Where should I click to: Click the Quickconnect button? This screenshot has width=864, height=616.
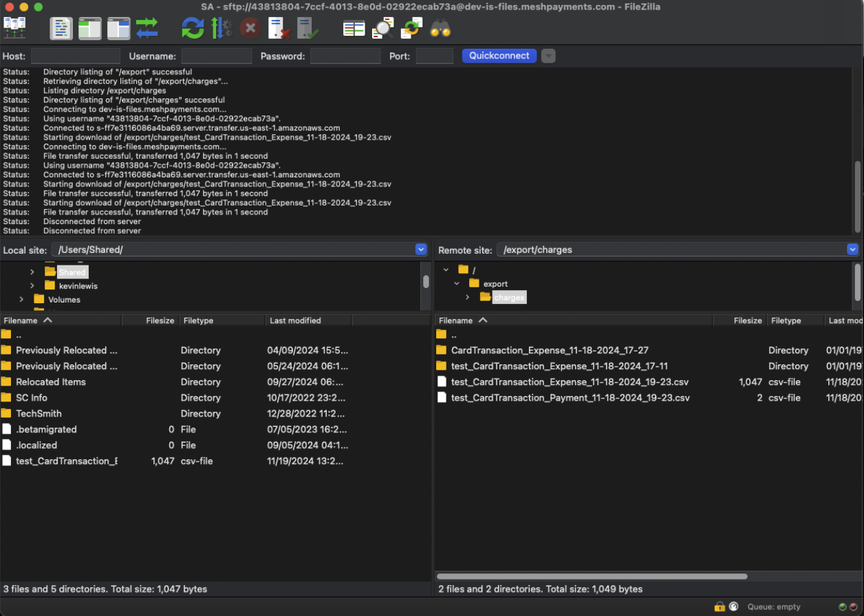(x=499, y=56)
